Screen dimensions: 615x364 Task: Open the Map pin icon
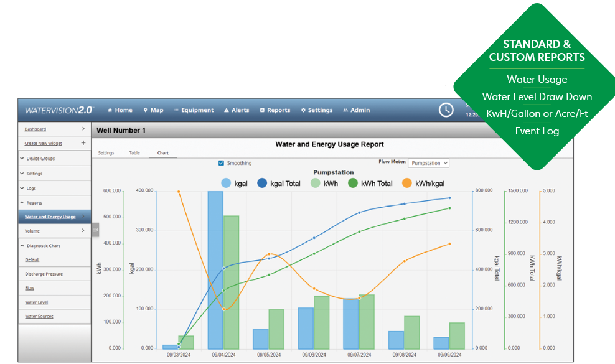[x=146, y=111]
